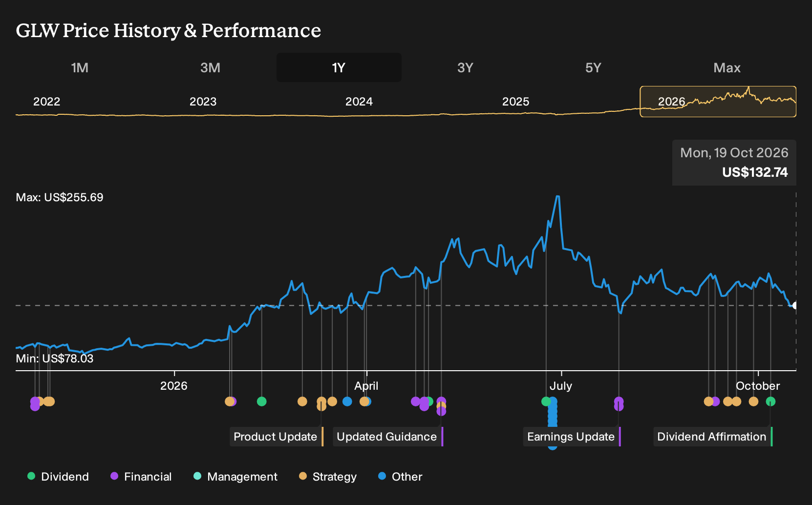
Task: Click the white endpoint dot on price line
Action: (x=795, y=306)
